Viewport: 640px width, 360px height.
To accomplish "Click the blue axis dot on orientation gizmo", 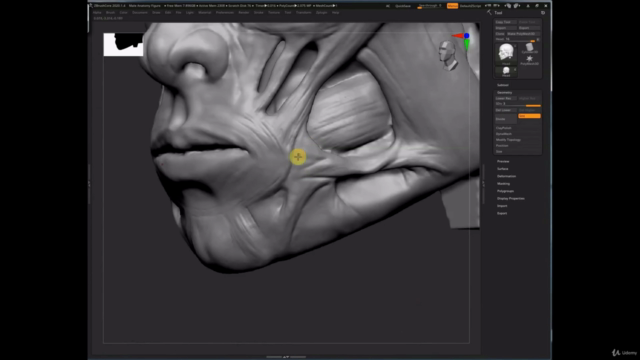I will click(x=467, y=36).
